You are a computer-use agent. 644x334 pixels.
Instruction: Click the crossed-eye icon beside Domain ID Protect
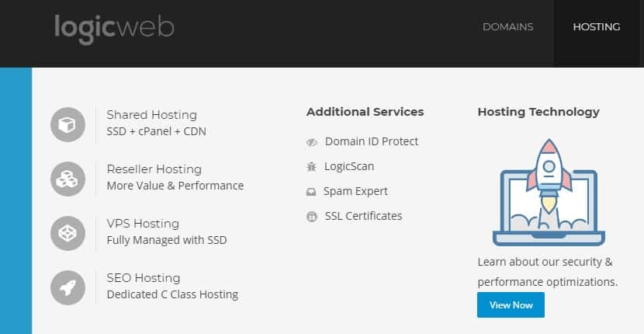pos(312,142)
